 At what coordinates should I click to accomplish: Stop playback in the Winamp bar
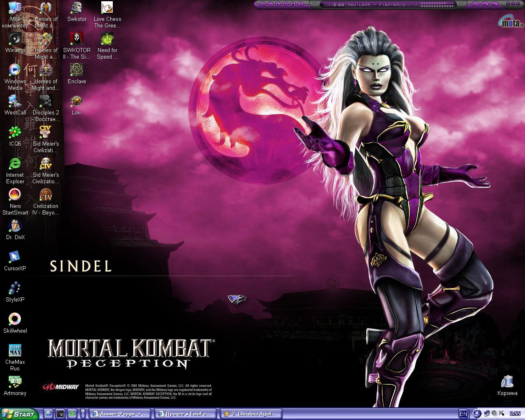click(x=293, y=5)
